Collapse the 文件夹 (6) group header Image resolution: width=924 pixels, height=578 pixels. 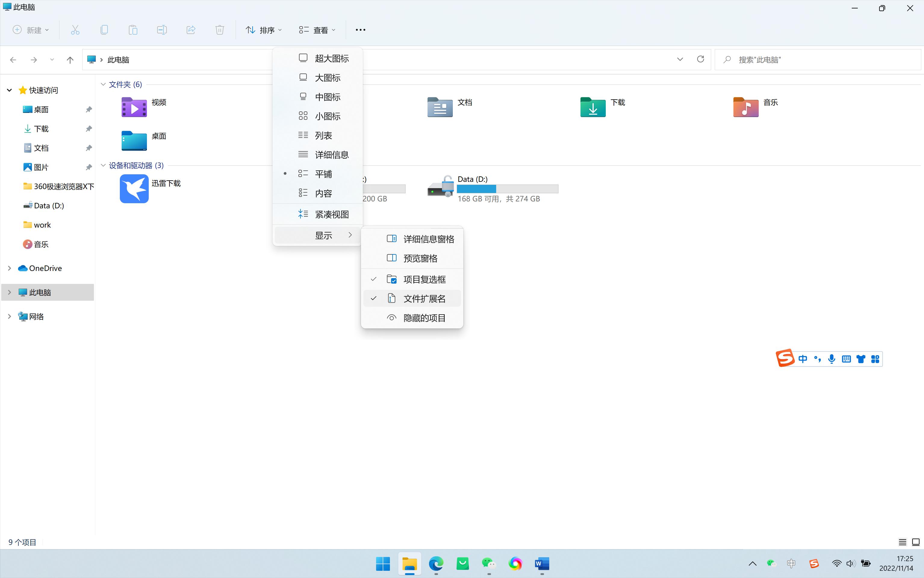103,85
